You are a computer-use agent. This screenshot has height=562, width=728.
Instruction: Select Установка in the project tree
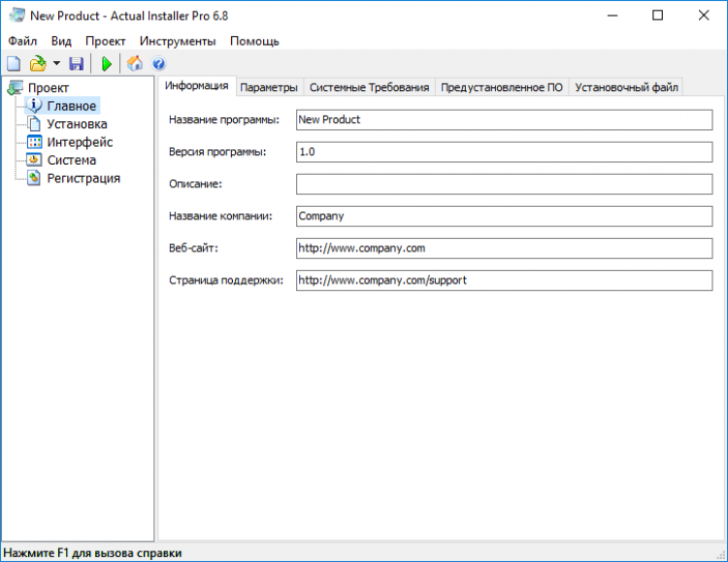pyautogui.click(x=77, y=124)
